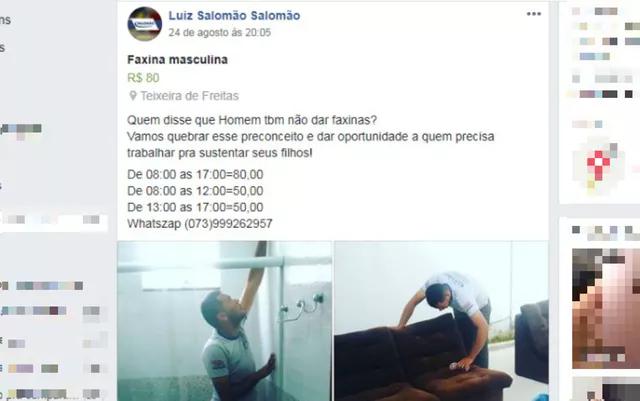
Task: Click the 08:00 as 17:00=80,00 price line
Action: (195, 175)
